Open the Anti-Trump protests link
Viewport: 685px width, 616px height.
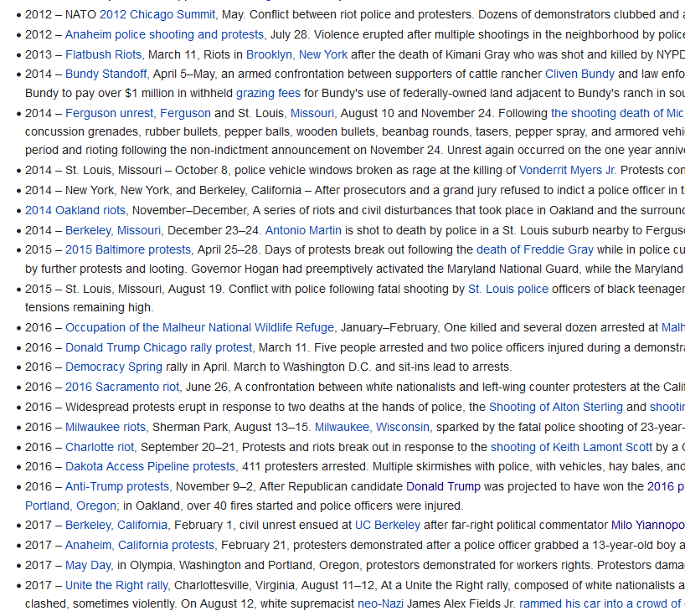tap(117, 486)
